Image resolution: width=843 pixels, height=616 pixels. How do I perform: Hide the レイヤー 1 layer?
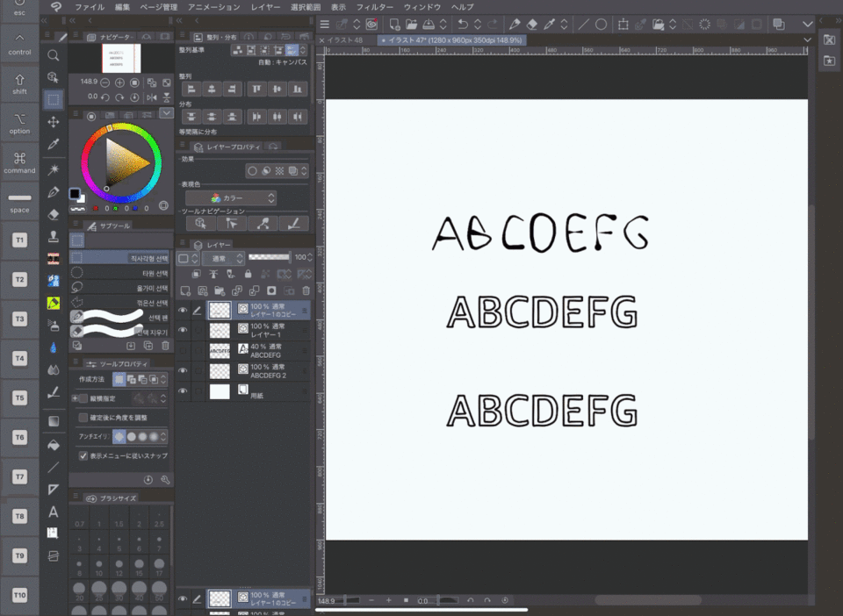tap(183, 330)
